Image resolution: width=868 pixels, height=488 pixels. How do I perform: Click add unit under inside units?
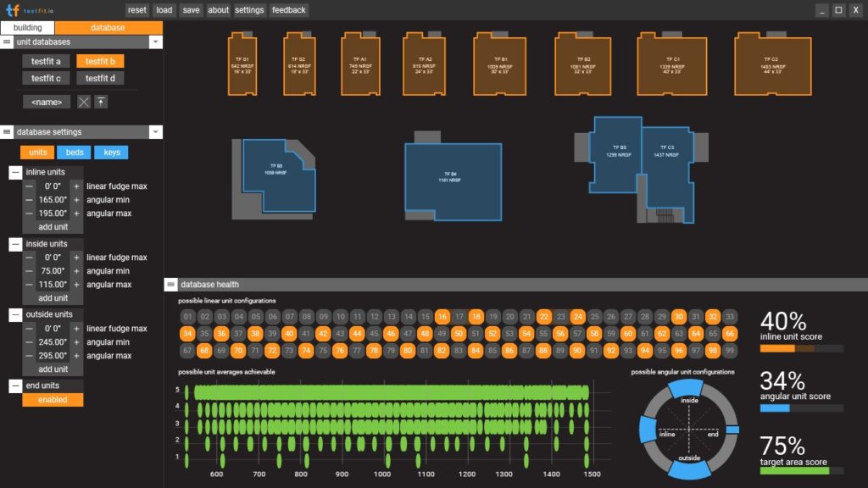[x=53, y=297]
